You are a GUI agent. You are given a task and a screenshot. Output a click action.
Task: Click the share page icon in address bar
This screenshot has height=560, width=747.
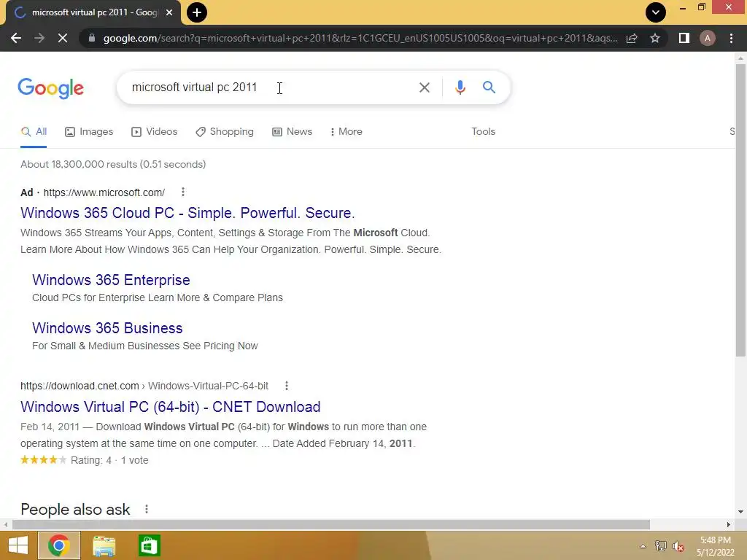[632, 38]
